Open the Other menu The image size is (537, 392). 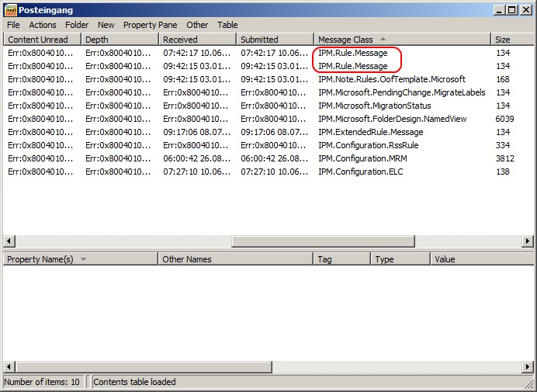(x=197, y=25)
